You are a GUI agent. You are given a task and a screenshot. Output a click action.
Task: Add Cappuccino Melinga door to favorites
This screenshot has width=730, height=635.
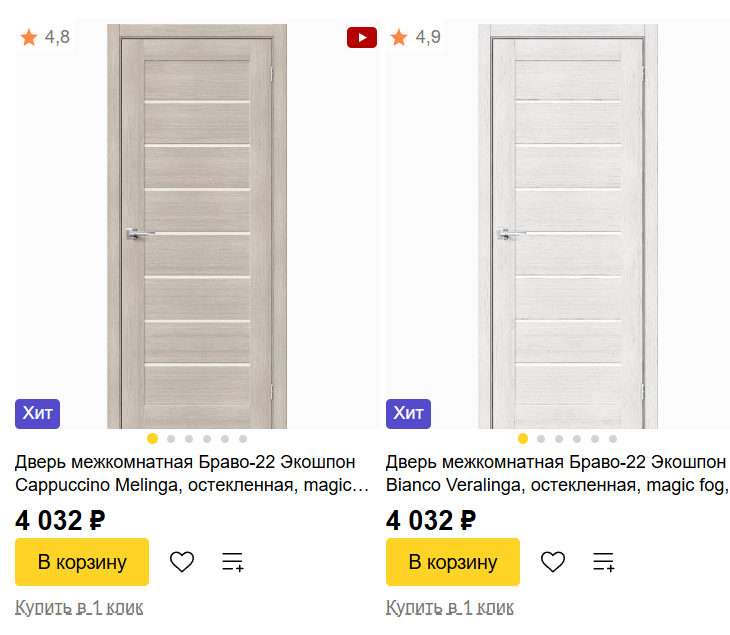pos(182,562)
